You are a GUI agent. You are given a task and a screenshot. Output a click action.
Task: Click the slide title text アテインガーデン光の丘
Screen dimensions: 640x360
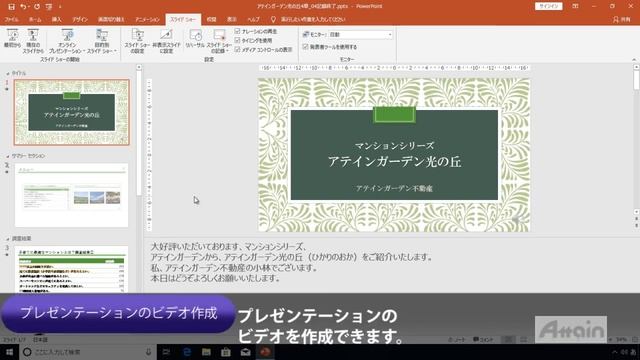click(x=394, y=162)
